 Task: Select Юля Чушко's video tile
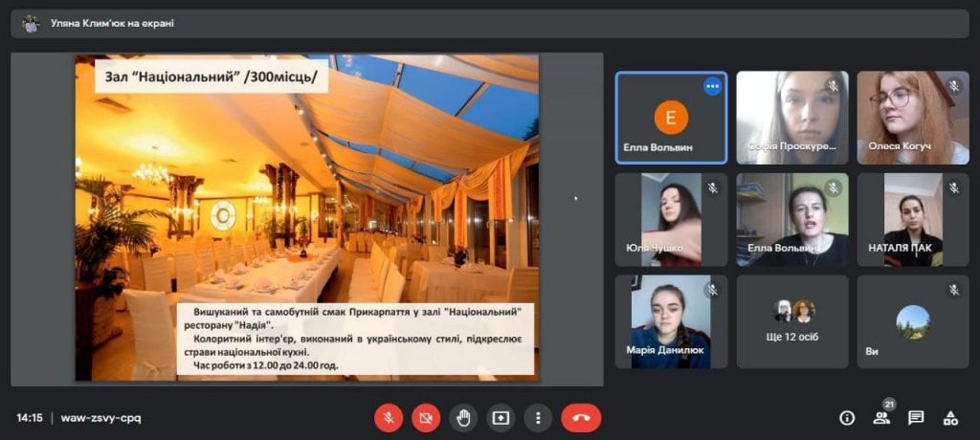tap(671, 219)
